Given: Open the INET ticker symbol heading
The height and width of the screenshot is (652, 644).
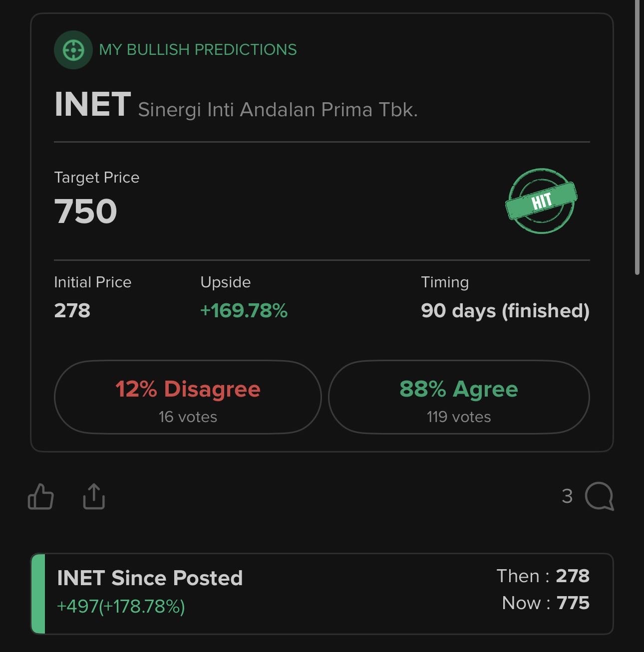Looking at the screenshot, I should point(92,105).
